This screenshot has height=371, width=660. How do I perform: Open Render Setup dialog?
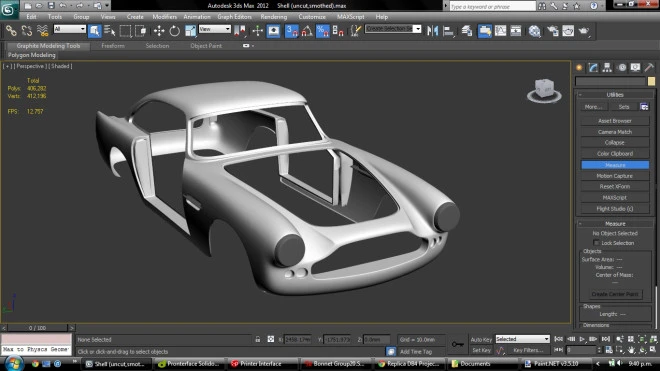[553, 31]
